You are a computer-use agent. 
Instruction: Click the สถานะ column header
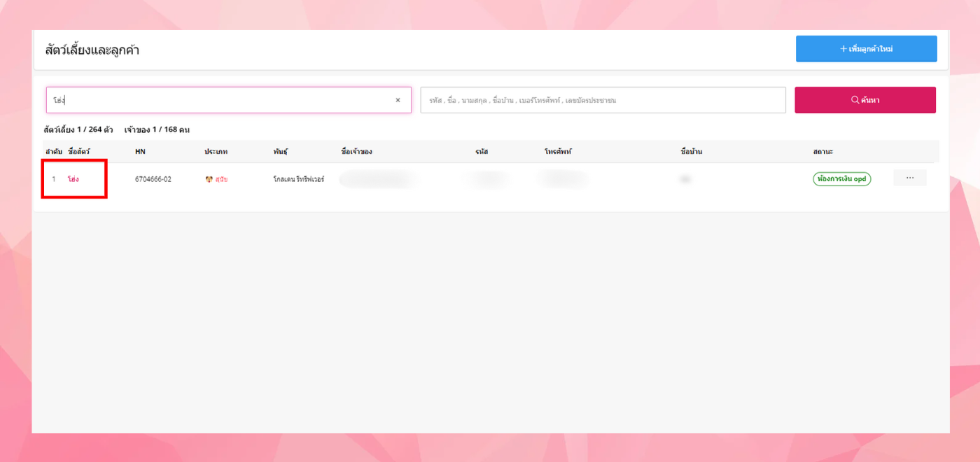(x=823, y=152)
